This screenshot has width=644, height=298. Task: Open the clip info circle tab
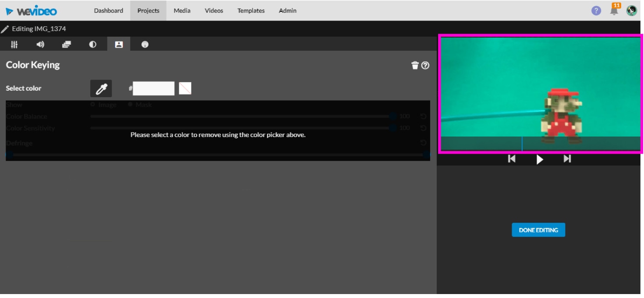(145, 44)
